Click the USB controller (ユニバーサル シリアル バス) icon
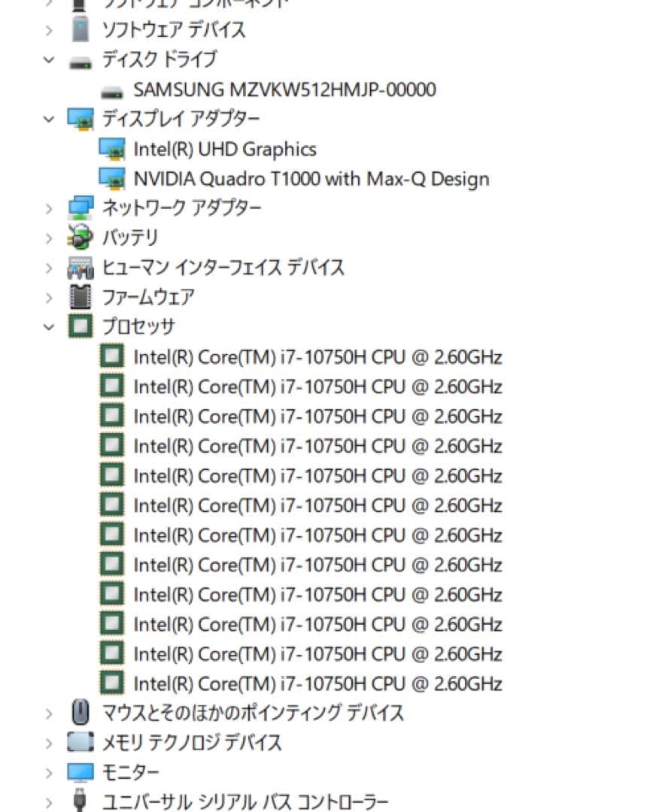The image size is (662, 812). pyautogui.click(x=78, y=801)
